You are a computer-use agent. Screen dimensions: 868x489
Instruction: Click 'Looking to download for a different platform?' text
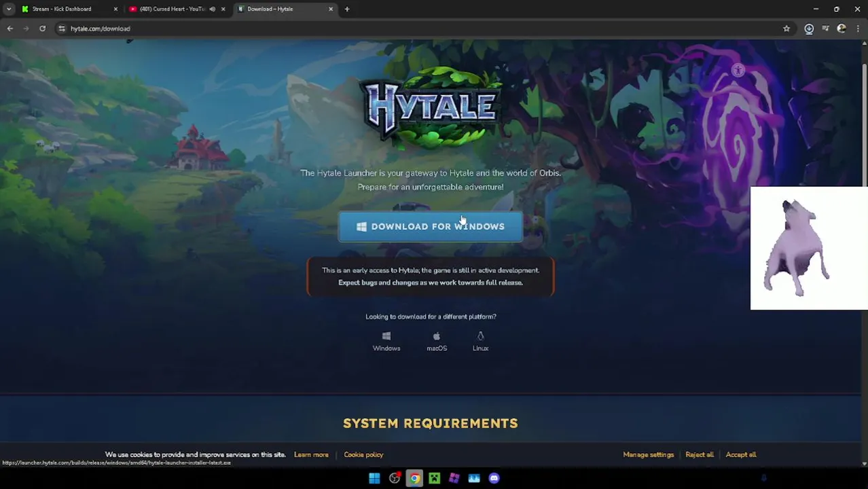click(431, 316)
